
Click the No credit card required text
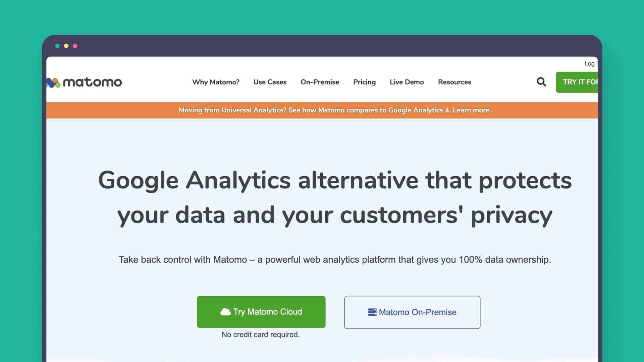pyautogui.click(x=261, y=334)
